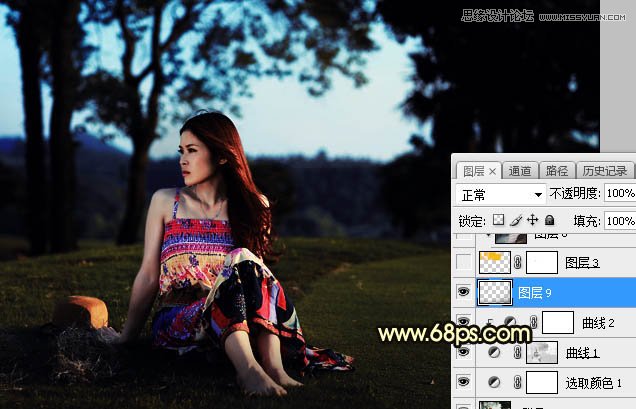636x409 pixels.
Task: Switch to the 历史记录 tab
Action: [603, 171]
